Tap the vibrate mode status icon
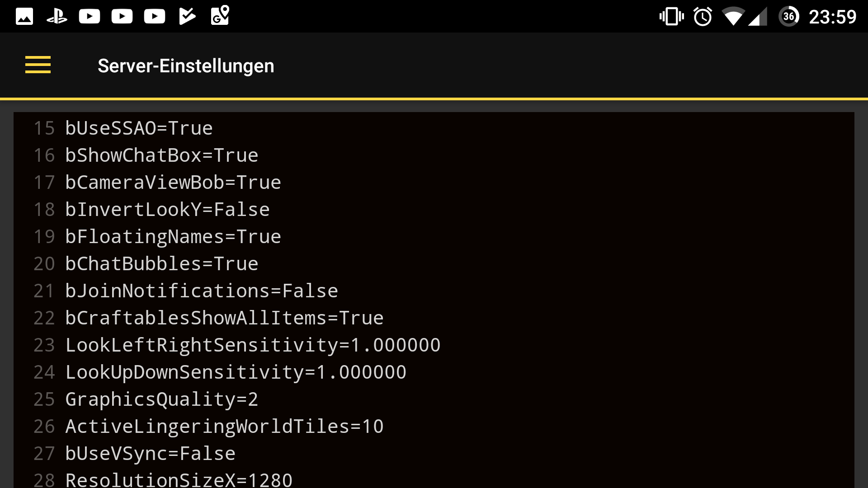868x488 pixels. pos(671,17)
